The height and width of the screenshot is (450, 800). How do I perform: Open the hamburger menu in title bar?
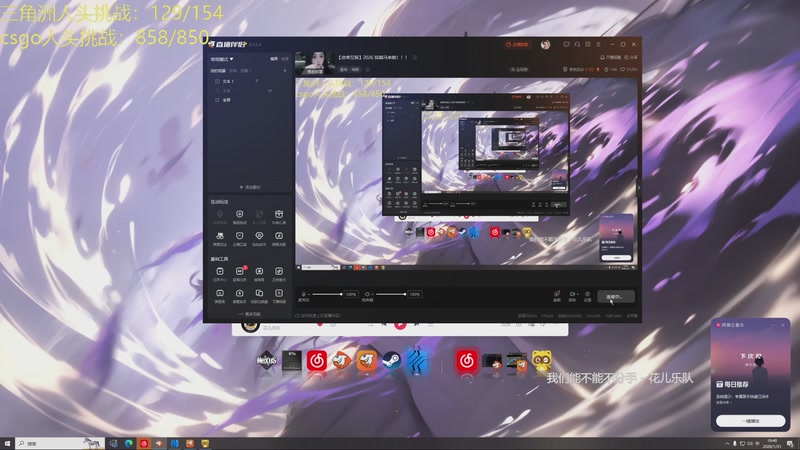click(x=598, y=44)
